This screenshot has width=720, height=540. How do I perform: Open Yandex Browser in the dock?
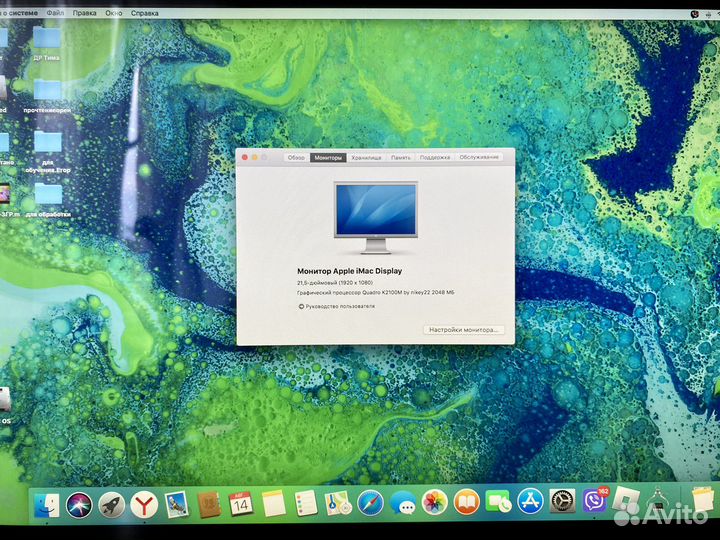click(144, 505)
